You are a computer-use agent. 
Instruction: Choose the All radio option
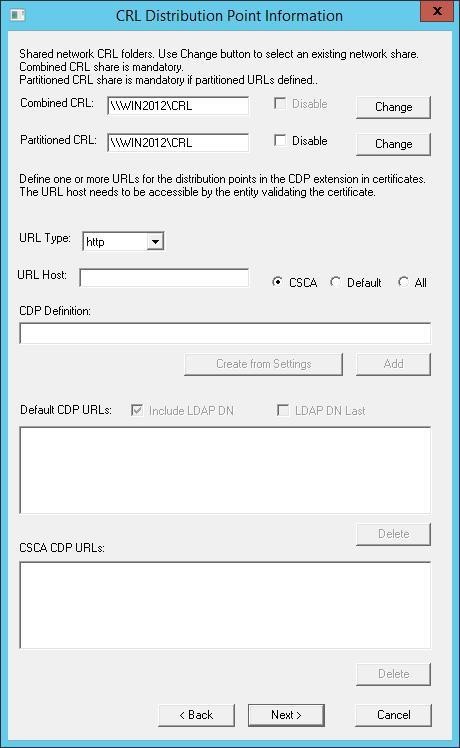[403, 282]
